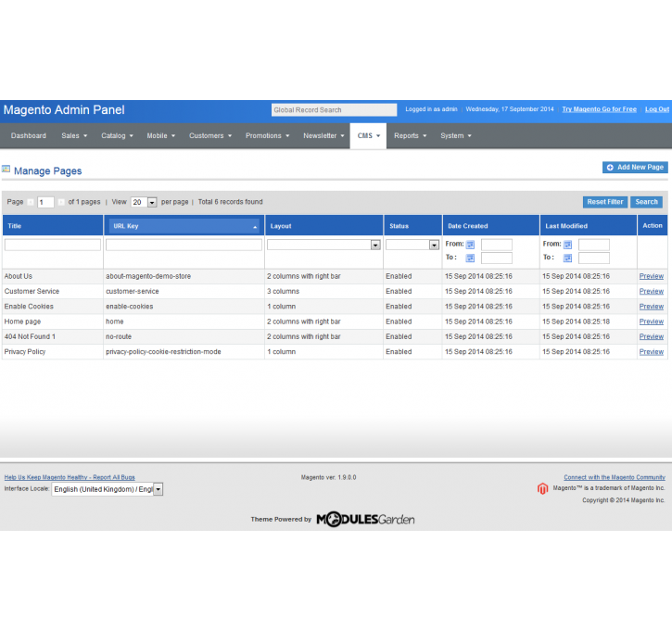Screen dimensions: 672x630
Task: Click the Magento Admin Panel title
Action: (64, 110)
